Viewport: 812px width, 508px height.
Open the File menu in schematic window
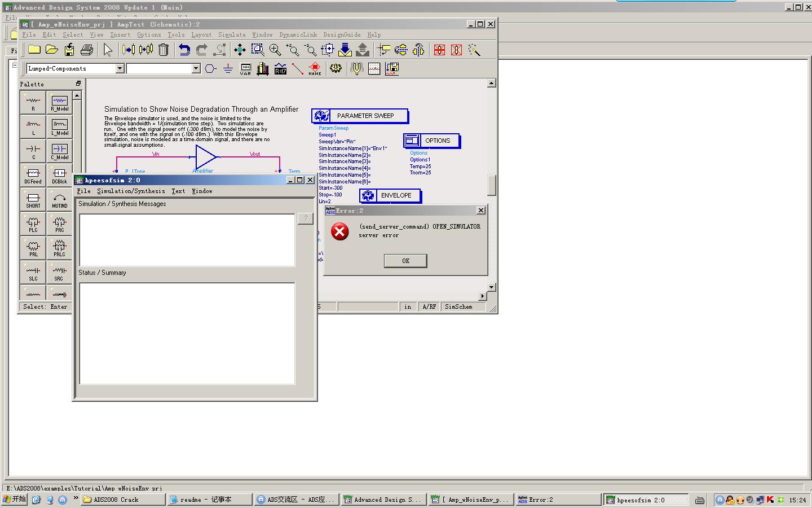(x=29, y=34)
